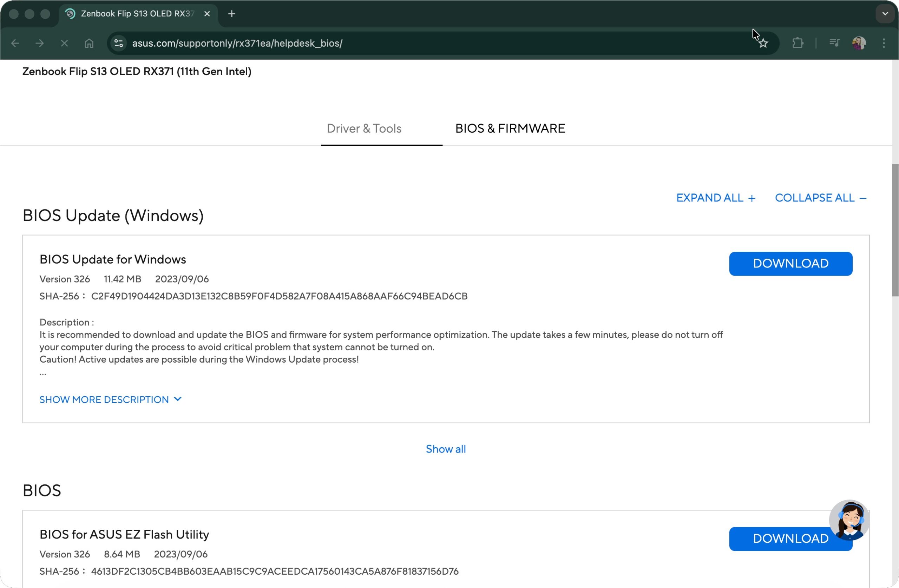Screen dimensions: 899x588
Task: Click the tab search chevron
Action: coord(884,14)
